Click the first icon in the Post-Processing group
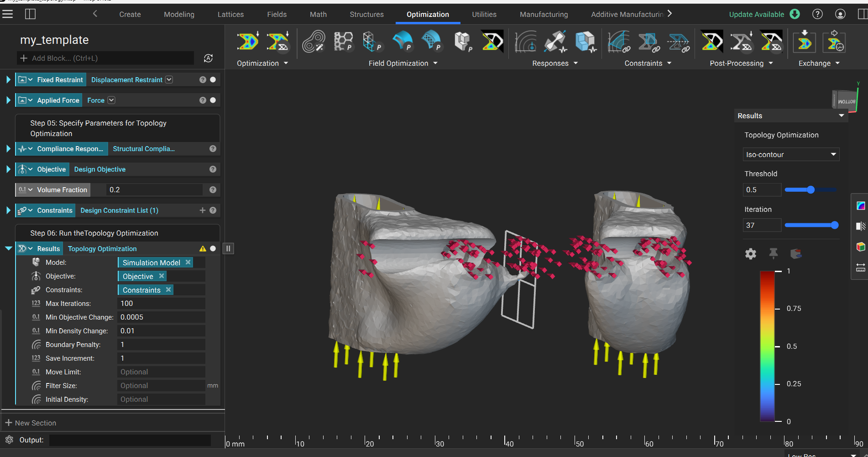868x457 pixels. 711,42
